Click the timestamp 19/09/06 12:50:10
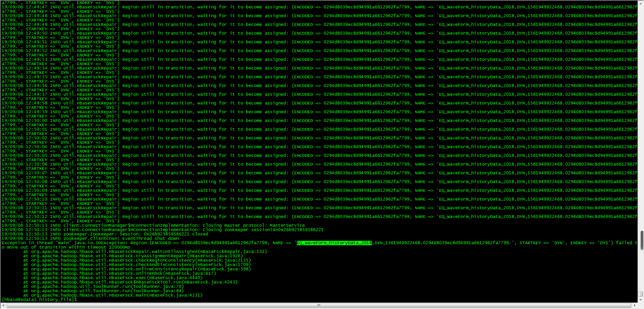The width and height of the screenshot is (644, 309). [24, 199]
